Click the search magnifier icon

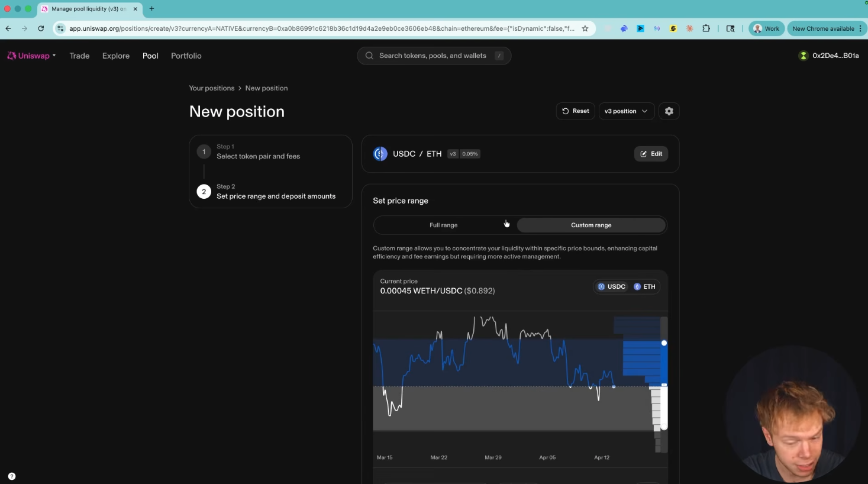(x=369, y=56)
